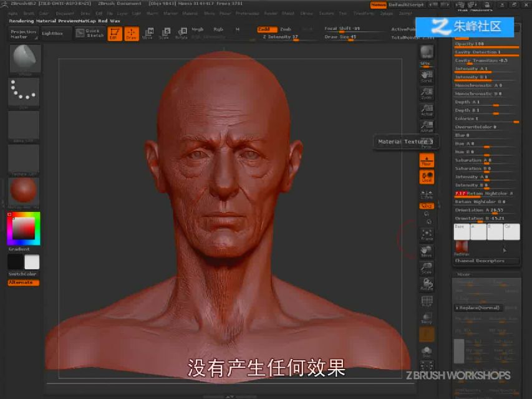Screen dimensions: 532x399
Task: Open the Brush menu
Action: click(x=29, y=14)
